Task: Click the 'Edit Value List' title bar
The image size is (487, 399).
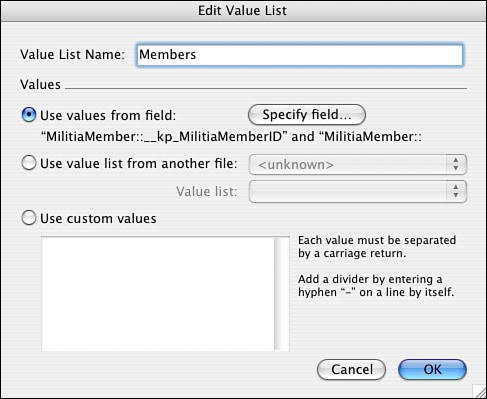Action: 243,11
